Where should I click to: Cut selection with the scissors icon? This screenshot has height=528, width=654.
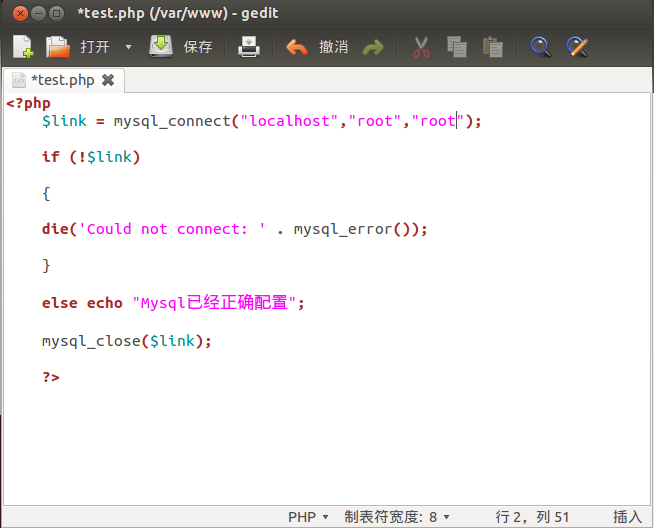click(x=421, y=47)
